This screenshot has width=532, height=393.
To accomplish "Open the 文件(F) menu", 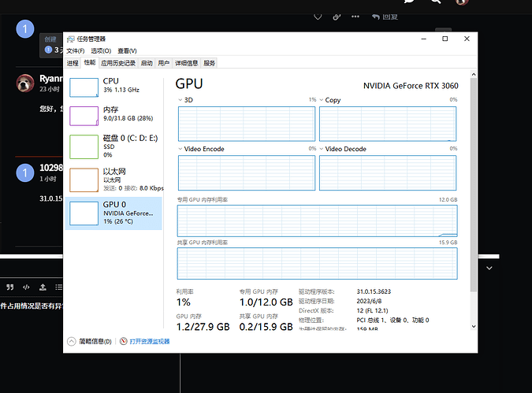I will (75, 50).
